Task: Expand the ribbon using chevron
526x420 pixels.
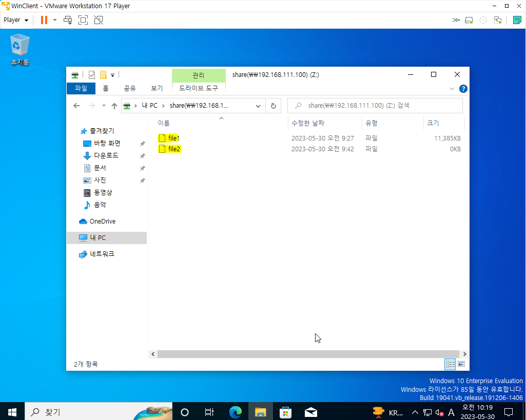Action: point(452,89)
